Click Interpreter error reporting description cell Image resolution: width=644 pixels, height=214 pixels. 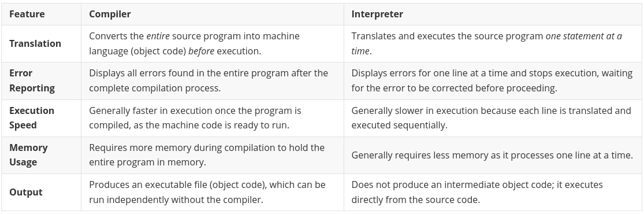click(x=493, y=80)
